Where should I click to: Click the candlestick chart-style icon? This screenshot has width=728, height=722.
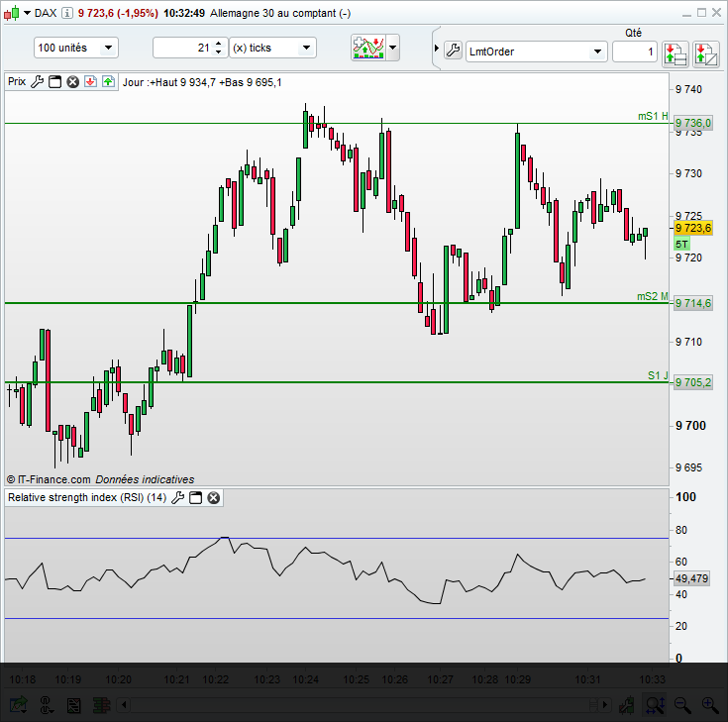(12, 13)
